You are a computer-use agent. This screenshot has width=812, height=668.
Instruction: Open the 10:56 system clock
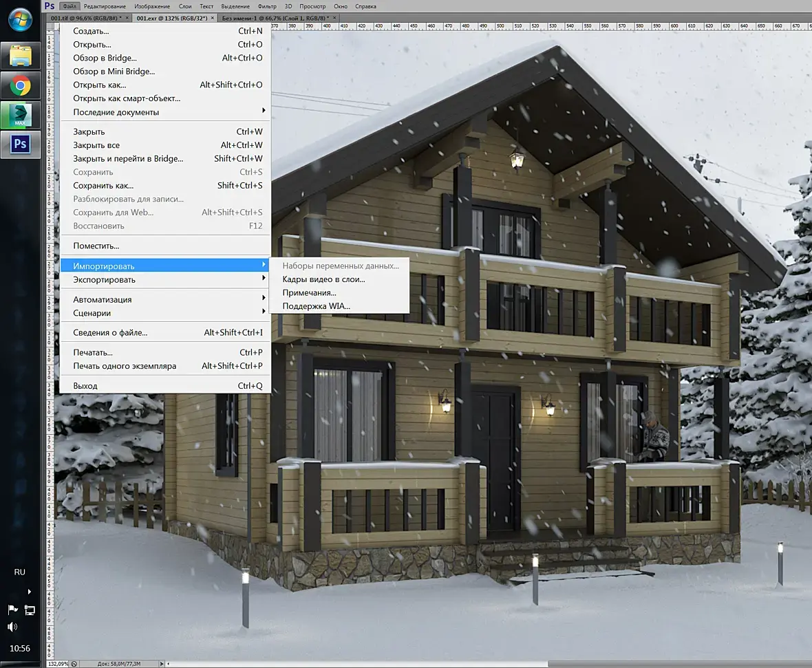pyautogui.click(x=20, y=648)
